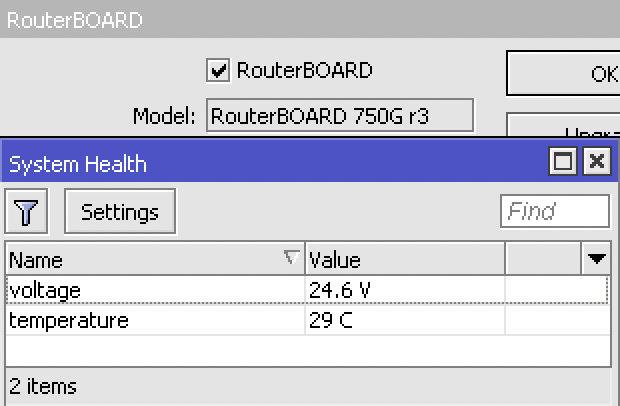The image size is (620, 406).
Task: Close the System Health window
Action: click(597, 161)
